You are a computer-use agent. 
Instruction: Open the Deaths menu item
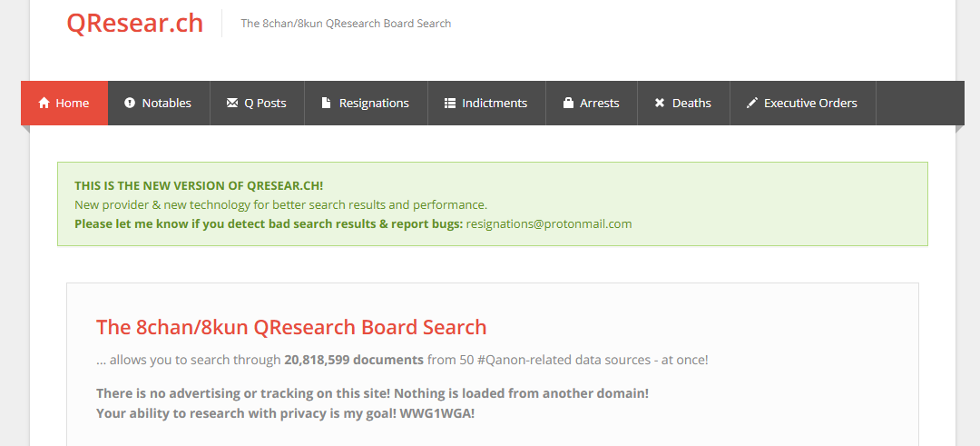click(x=683, y=104)
